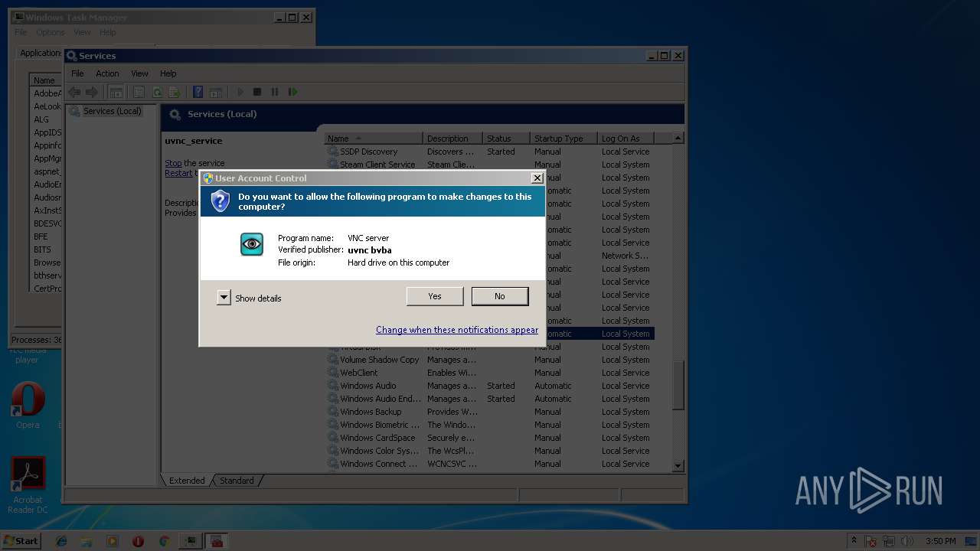Click Forward arrow in Services toolbar
980x551 pixels.
[91, 92]
